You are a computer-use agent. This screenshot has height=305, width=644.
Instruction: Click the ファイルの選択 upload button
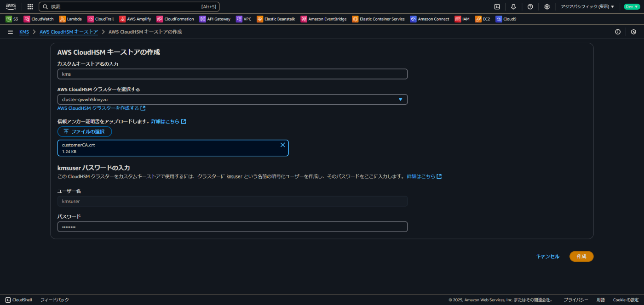click(85, 131)
